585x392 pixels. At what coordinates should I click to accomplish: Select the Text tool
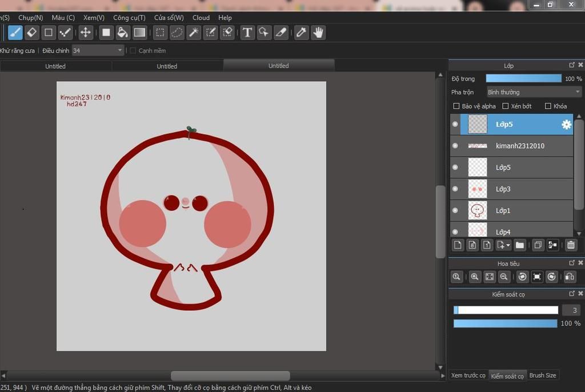[247, 33]
